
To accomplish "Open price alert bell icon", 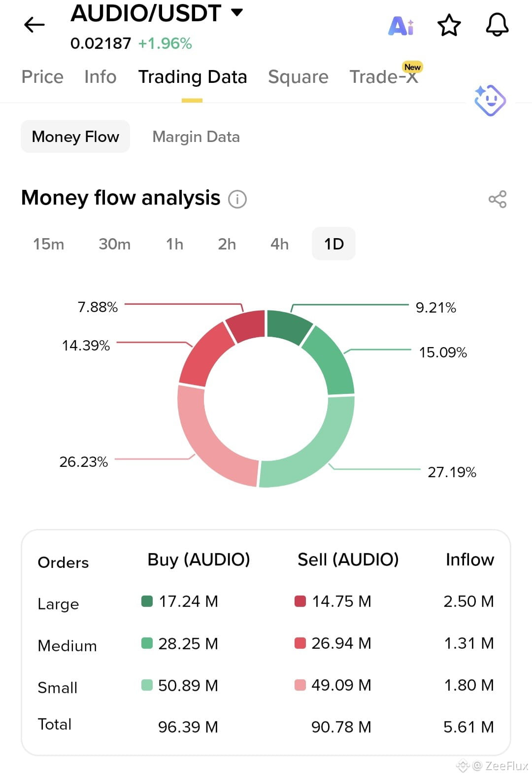I will coord(497,25).
